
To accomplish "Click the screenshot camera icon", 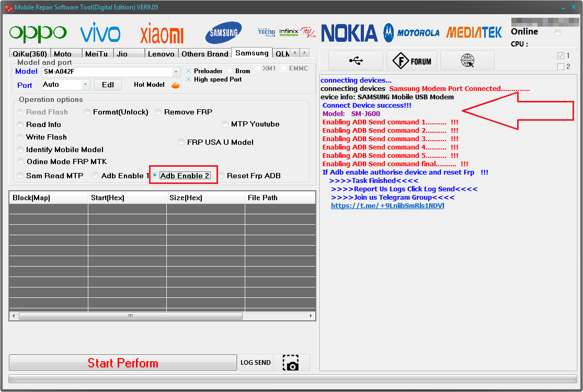I will [292, 363].
